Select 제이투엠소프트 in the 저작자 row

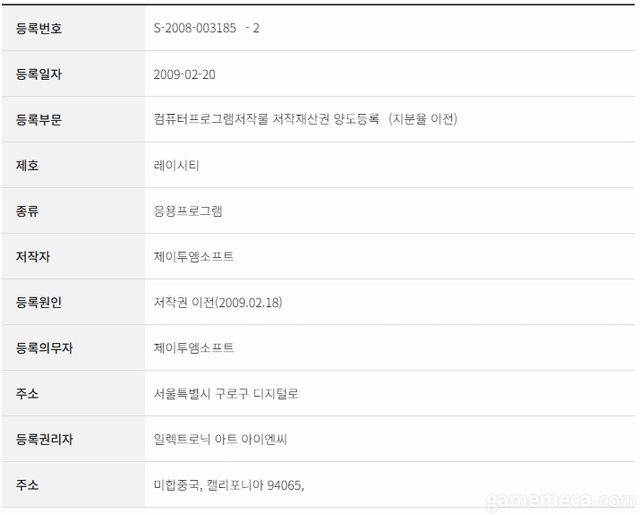point(194,257)
